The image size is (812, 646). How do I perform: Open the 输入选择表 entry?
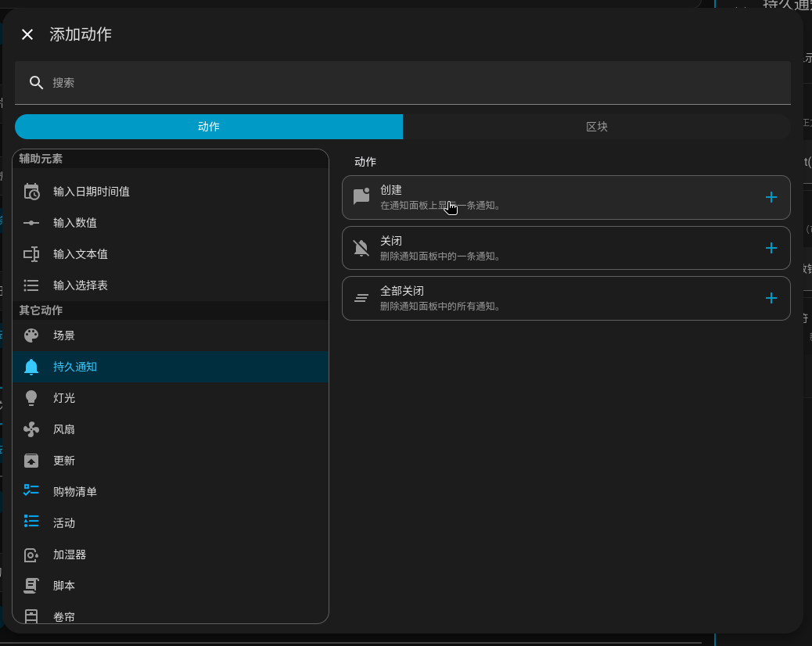[x=80, y=285]
